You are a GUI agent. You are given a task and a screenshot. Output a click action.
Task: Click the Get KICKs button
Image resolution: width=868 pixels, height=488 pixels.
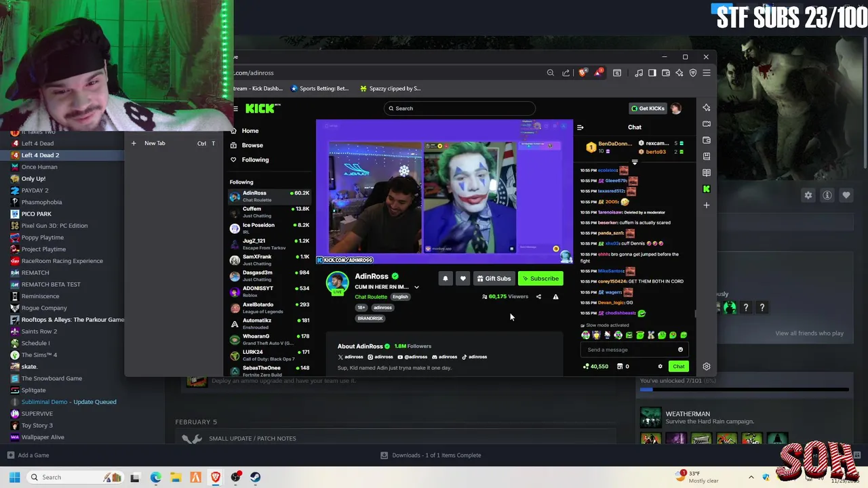648,108
